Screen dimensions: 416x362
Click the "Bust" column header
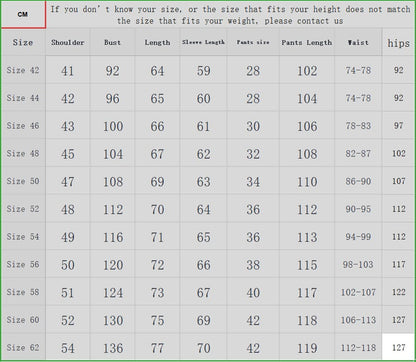pyautogui.click(x=112, y=43)
